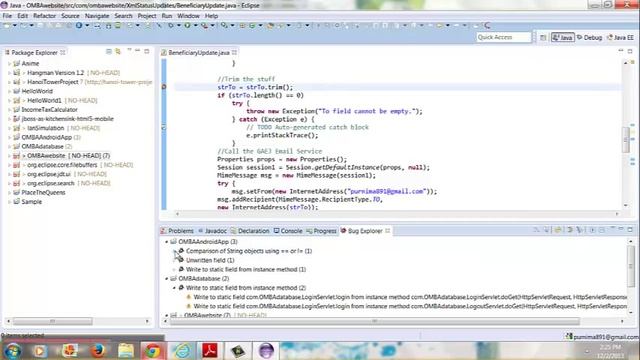Open the Source menu
The image size is (640, 360).
pos(70,16)
